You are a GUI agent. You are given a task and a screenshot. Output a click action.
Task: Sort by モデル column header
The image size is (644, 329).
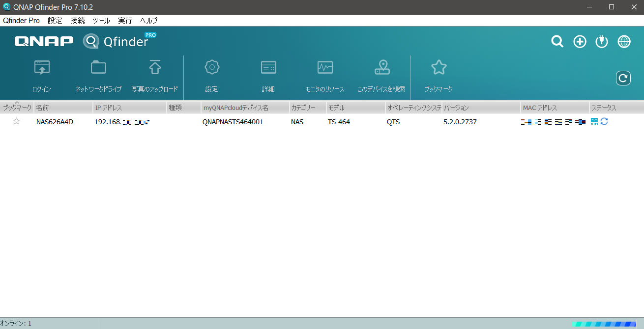click(356, 108)
